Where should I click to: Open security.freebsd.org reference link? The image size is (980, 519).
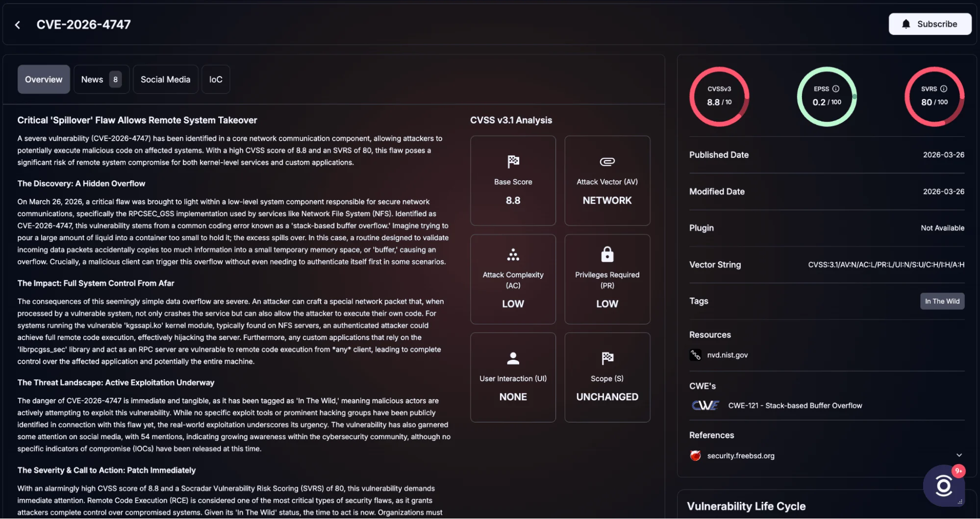tap(740, 455)
